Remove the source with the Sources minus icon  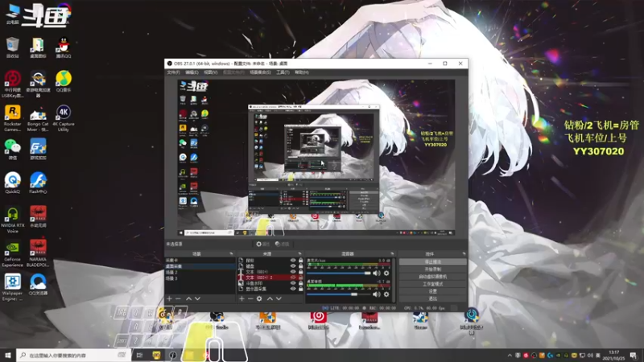coord(250,298)
